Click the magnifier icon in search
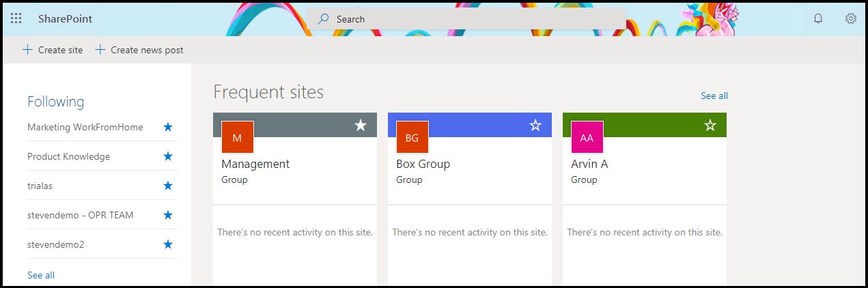 tap(324, 19)
